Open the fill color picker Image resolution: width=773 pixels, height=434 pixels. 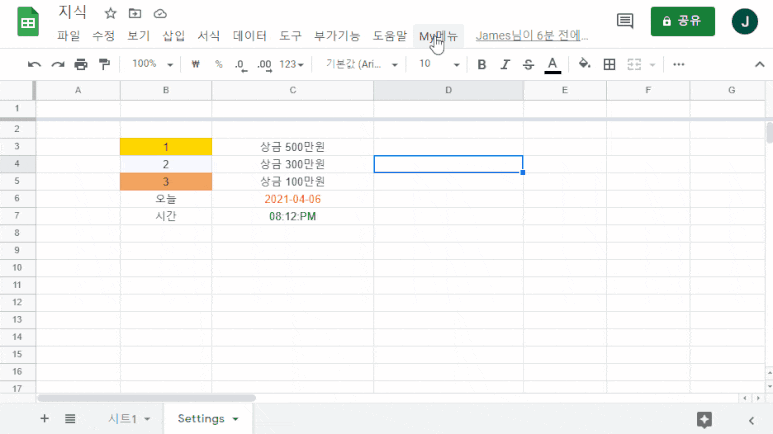pyautogui.click(x=584, y=64)
